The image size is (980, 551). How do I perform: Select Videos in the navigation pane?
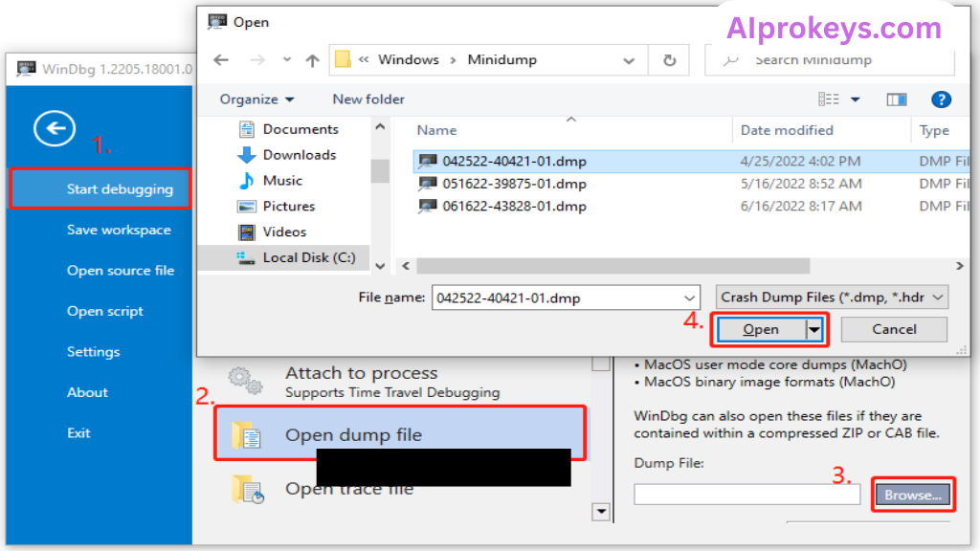tap(284, 231)
